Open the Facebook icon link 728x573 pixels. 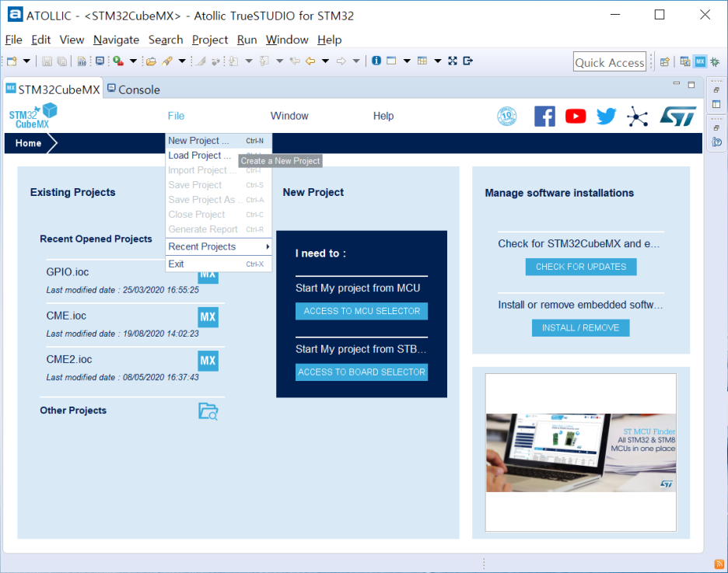[x=544, y=116]
